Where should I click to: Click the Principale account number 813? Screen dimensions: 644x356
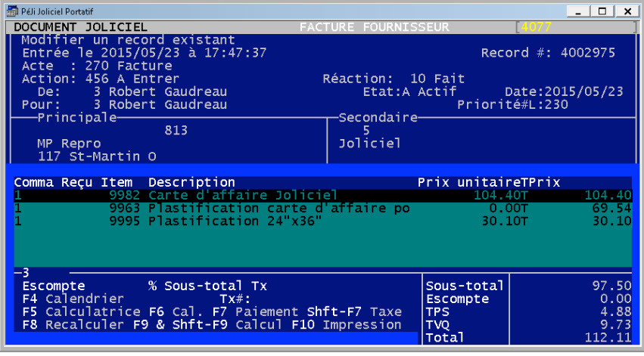pyautogui.click(x=176, y=130)
